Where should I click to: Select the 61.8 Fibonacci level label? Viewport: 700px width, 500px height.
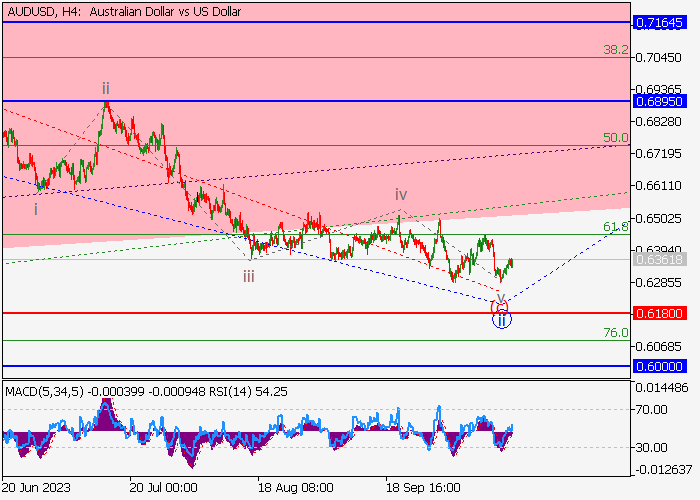click(x=614, y=227)
